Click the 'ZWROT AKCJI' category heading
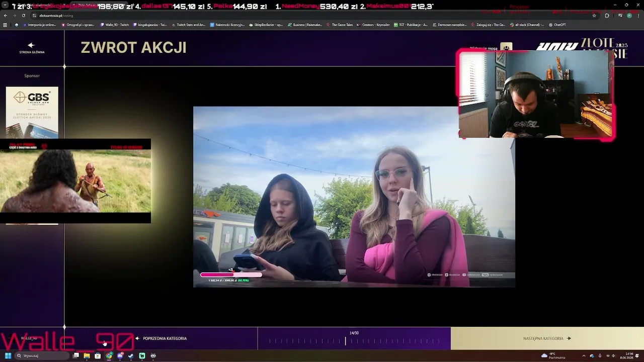The image size is (644, 362). click(x=133, y=48)
